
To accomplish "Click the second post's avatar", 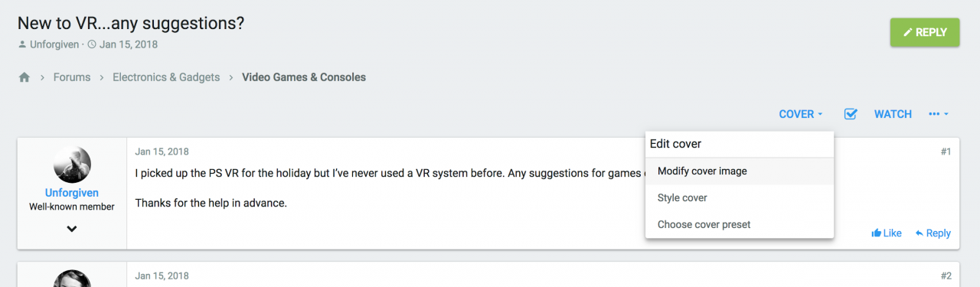I will tap(72, 279).
